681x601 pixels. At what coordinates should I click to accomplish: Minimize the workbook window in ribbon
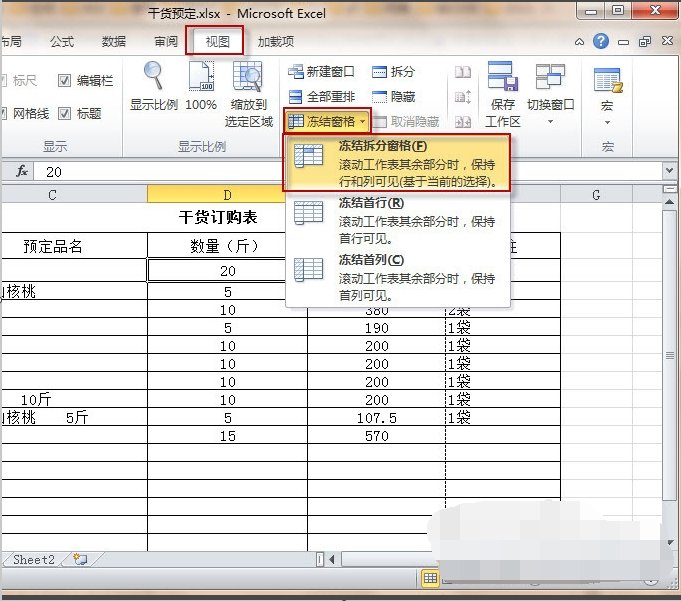[623, 42]
